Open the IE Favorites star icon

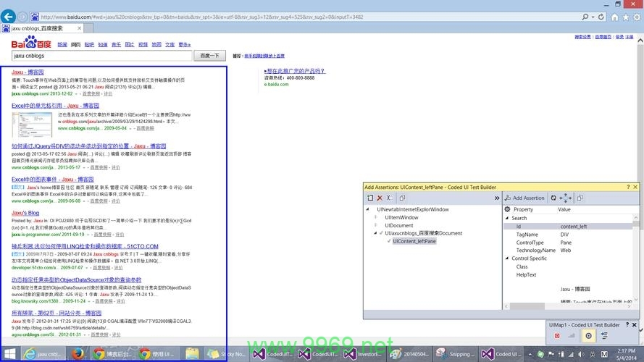pyautogui.click(x=625, y=17)
